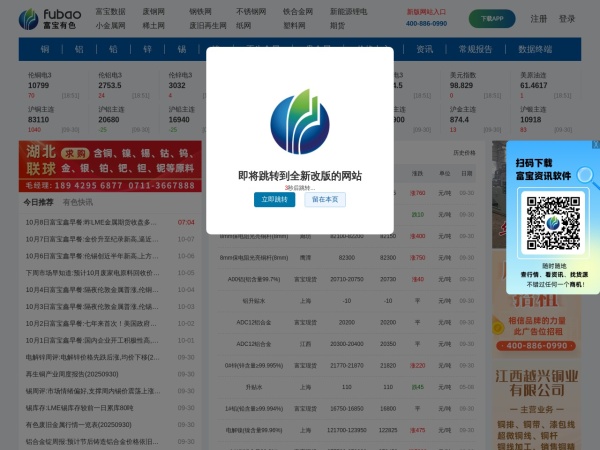
Task: Open article 再生铜产业周度报告(20250930)
Action: click(x=72, y=374)
